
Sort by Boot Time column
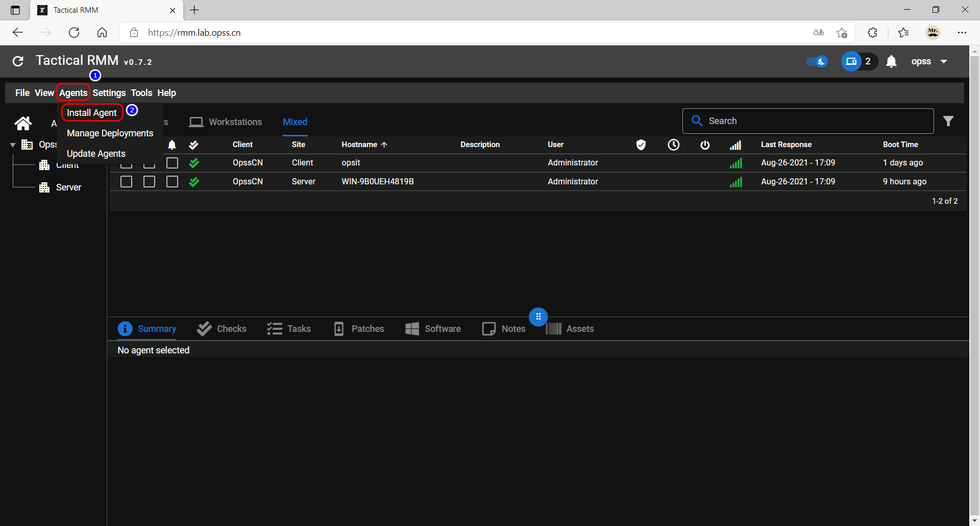pyautogui.click(x=900, y=145)
